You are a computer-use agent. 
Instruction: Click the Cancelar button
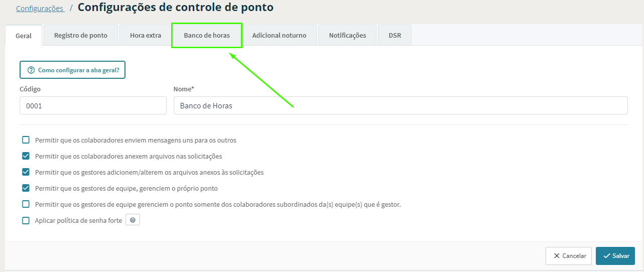pos(569,256)
